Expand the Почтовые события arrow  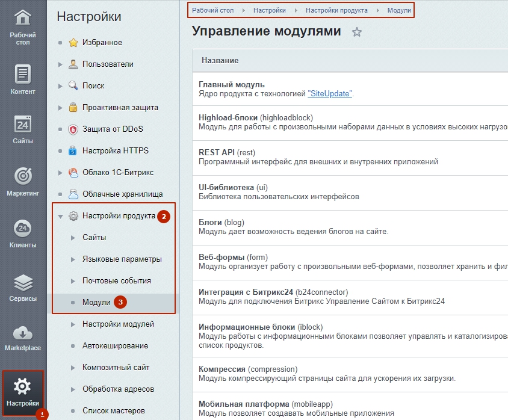73,282
